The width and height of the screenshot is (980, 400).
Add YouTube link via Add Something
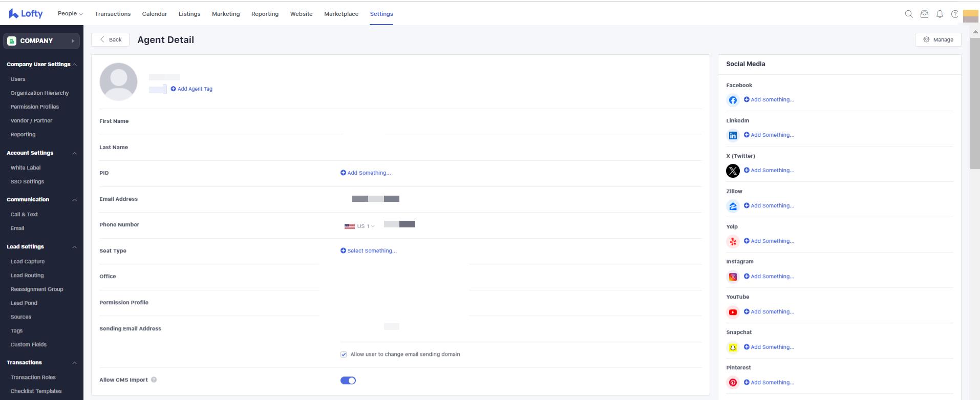pos(769,311)
